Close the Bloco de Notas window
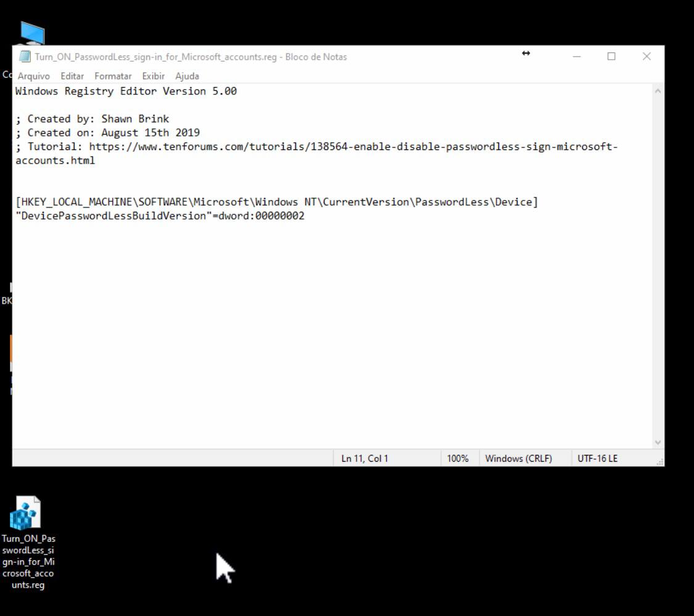This screenshot has width=694, height=616. pos(646,57)
